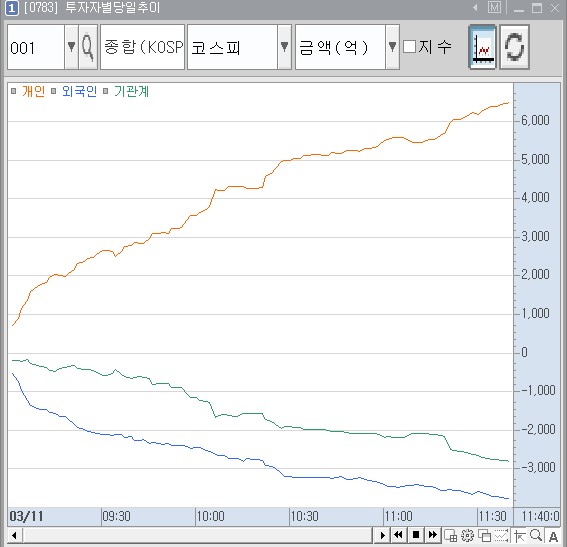The height and width of the screenshot is (547, 567).
Task: Click the blue number 1 window icon
Action: tap(12, 8)
